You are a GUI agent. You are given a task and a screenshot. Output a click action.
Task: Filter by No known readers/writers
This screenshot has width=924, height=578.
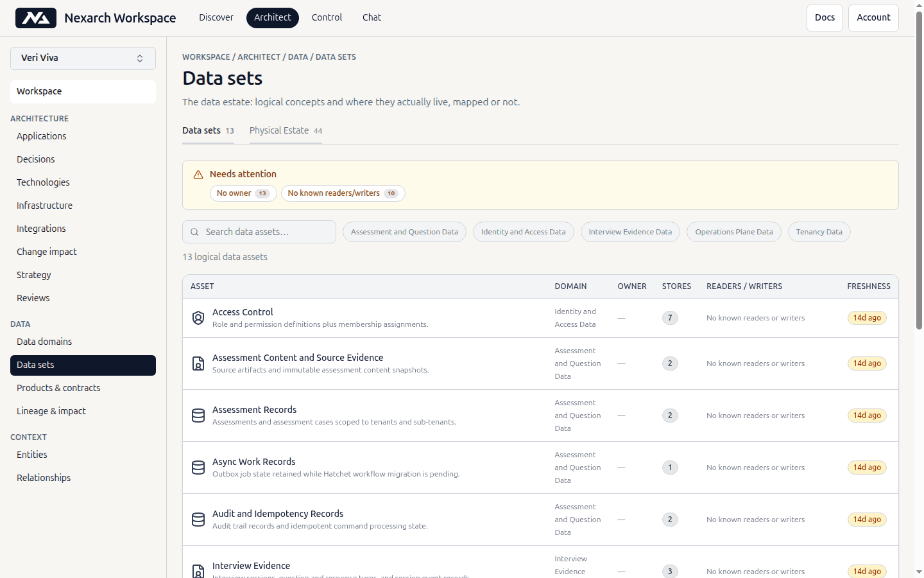pyautogui.click(x=343, y=193)
